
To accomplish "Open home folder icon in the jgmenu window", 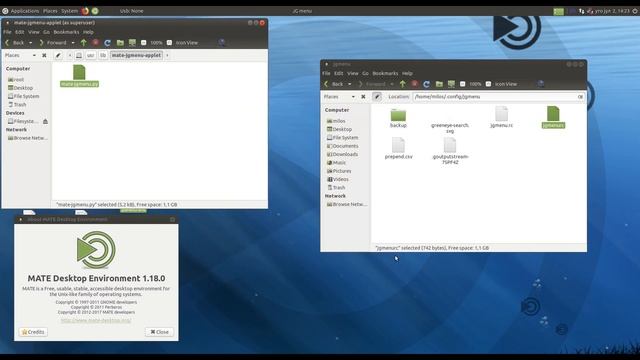I will [439, 84].
